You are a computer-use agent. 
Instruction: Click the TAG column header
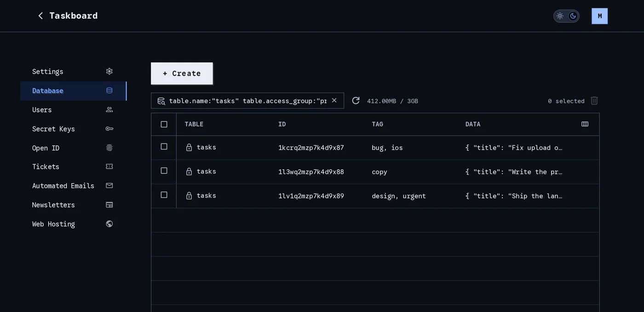pyautogui.click(x=377, y=124)
